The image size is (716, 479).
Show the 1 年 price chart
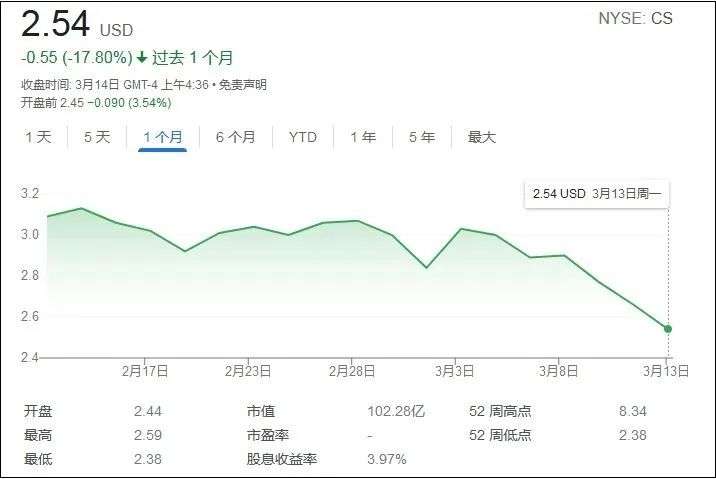point(362,137)
